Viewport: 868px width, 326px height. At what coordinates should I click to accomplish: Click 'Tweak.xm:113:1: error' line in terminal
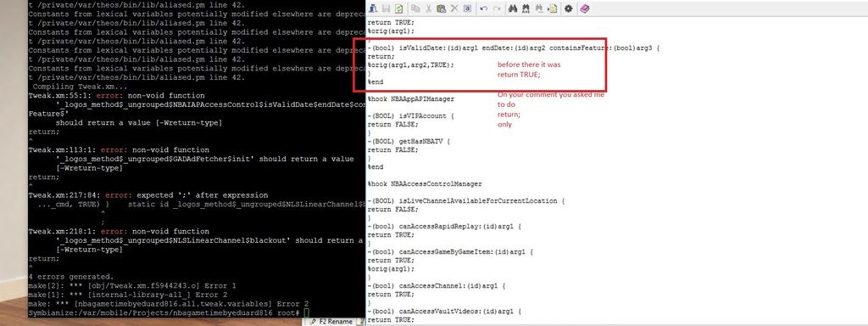pyautogui.click(x=119, y=149)
